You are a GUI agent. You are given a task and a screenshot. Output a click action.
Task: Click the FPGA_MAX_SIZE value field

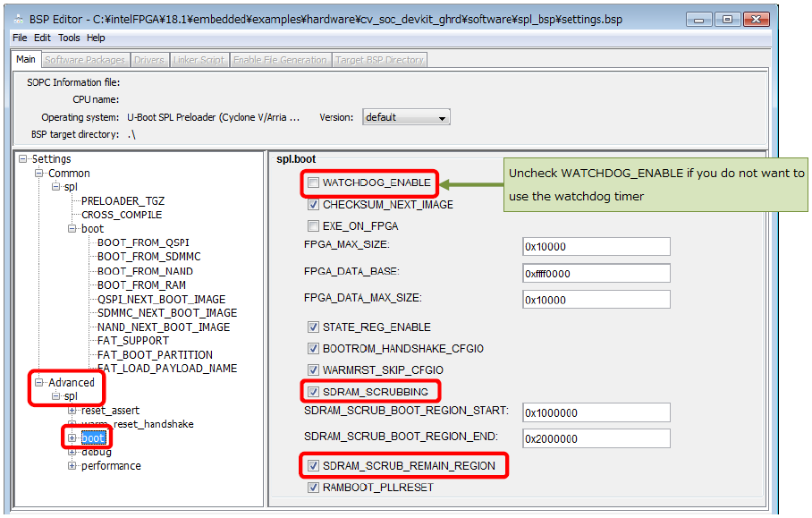tap(596, 246)
